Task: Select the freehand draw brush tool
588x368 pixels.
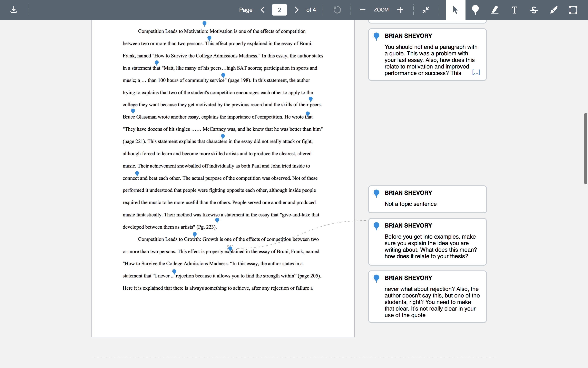Action: [x=554, y=10]
